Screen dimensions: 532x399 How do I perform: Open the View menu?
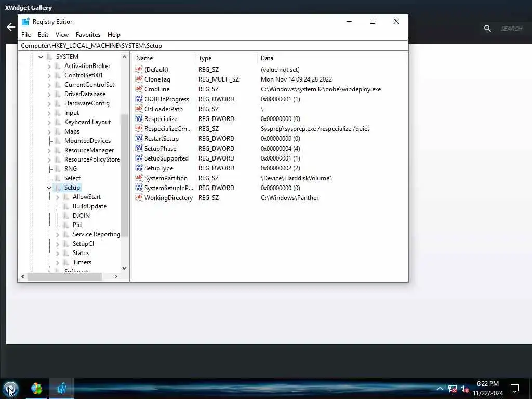(x=62, y=35)
